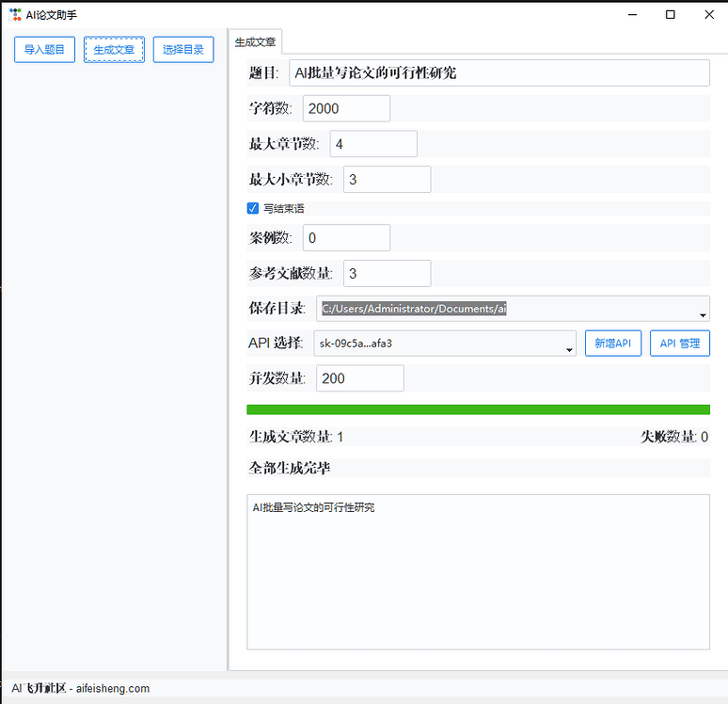
Task: Open the API 选择 dropdown
Action: pyautogui.click(x=445, y=344)
